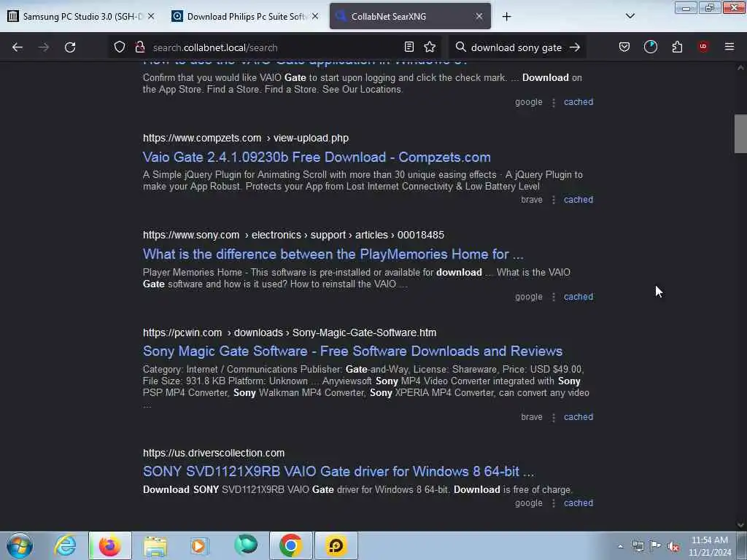Open the clock showing 11:54 AM
The image size is (747, 560).
pos(709,546)
